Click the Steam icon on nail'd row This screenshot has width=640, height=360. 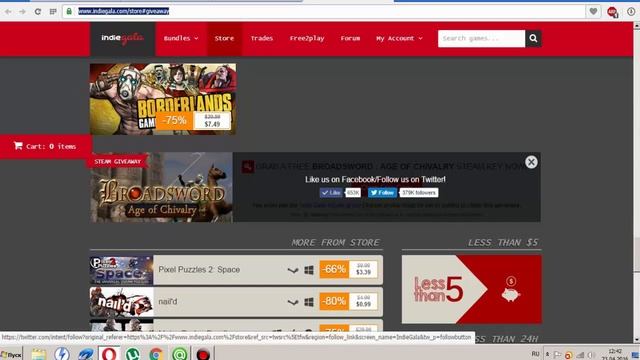tap(293, 302)
